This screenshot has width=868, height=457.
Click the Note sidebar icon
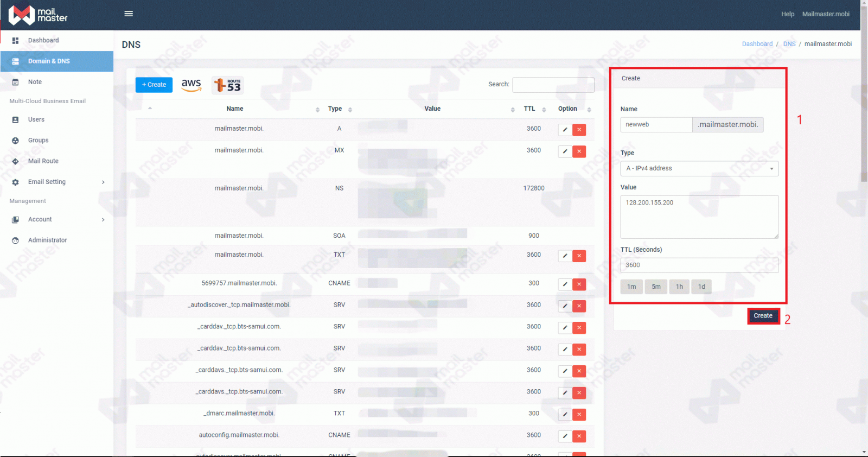[x=15, y=82]
